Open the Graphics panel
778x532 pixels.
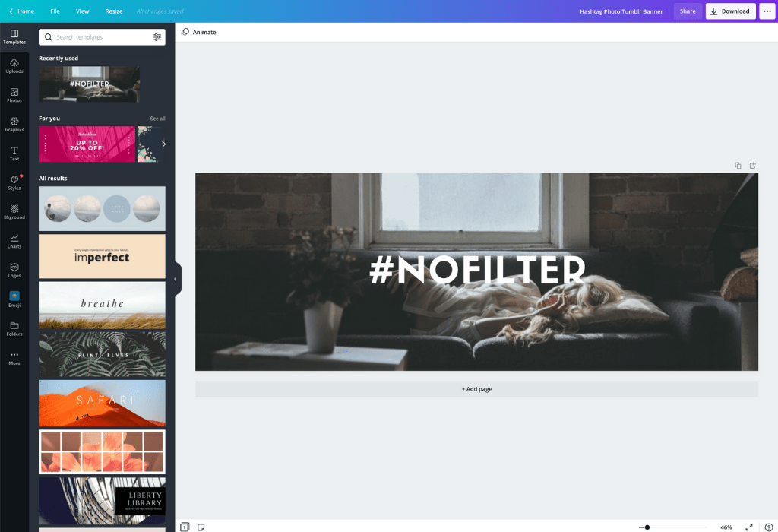(14, 124)
